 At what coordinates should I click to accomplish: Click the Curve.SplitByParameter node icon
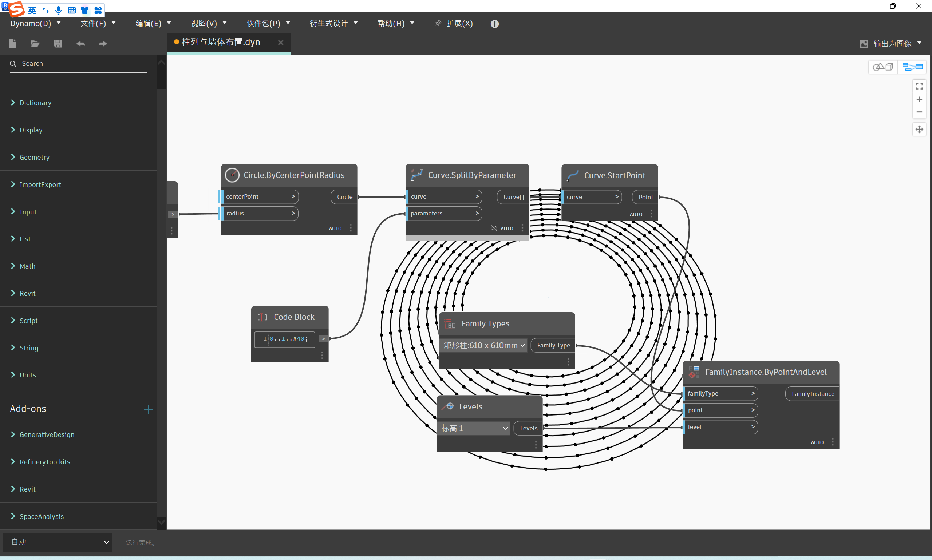(417, 175)
